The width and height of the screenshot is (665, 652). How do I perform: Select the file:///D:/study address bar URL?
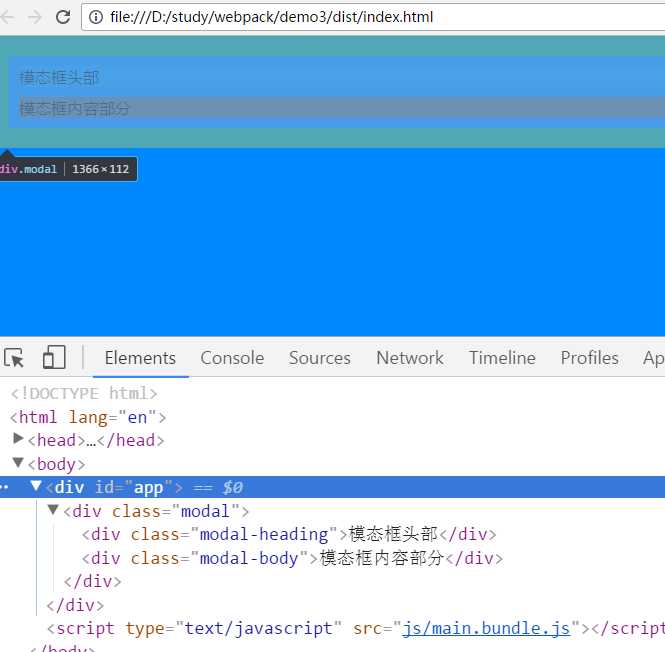pos(271,17)
